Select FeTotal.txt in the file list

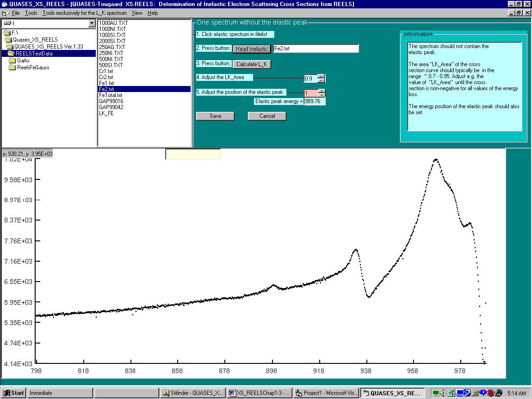coord(111,95)
